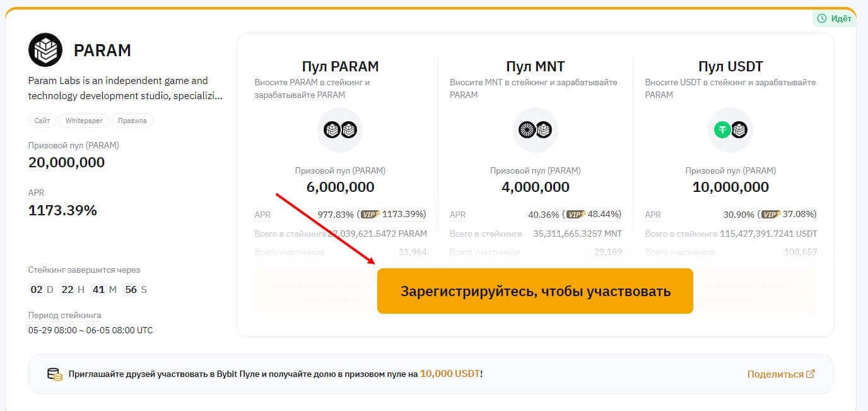Click the clock icon in status badge
This screenshot has width=868, height=411.
pos(822,18)
